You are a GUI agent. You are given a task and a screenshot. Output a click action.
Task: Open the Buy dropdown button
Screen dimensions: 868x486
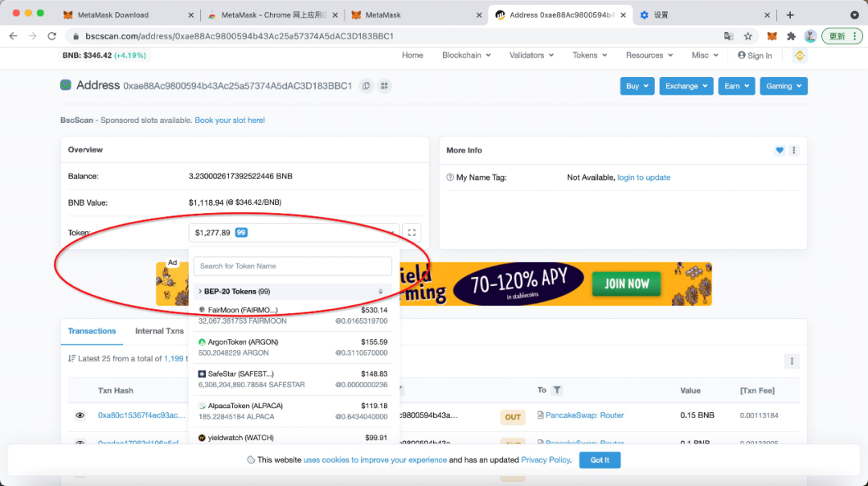[637, 86]
